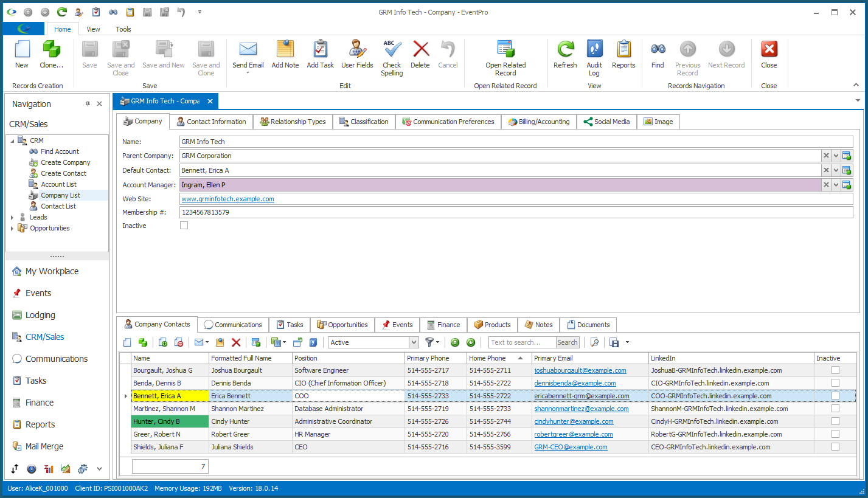Run Check Spelling from the ribbon
868x498 pixels.
[392, 58]
